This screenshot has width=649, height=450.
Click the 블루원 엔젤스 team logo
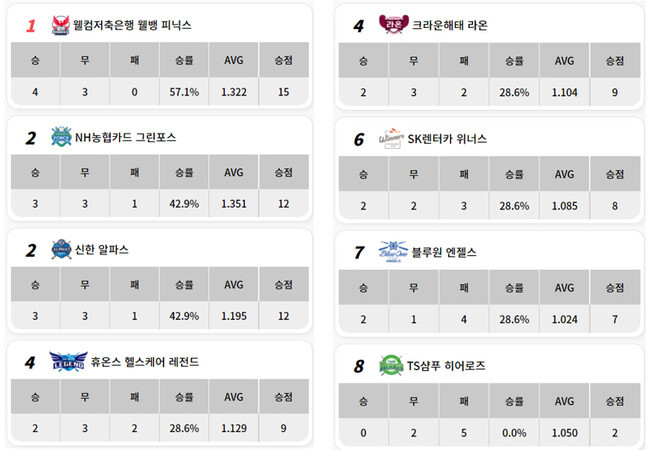click(x=392, y=252)
